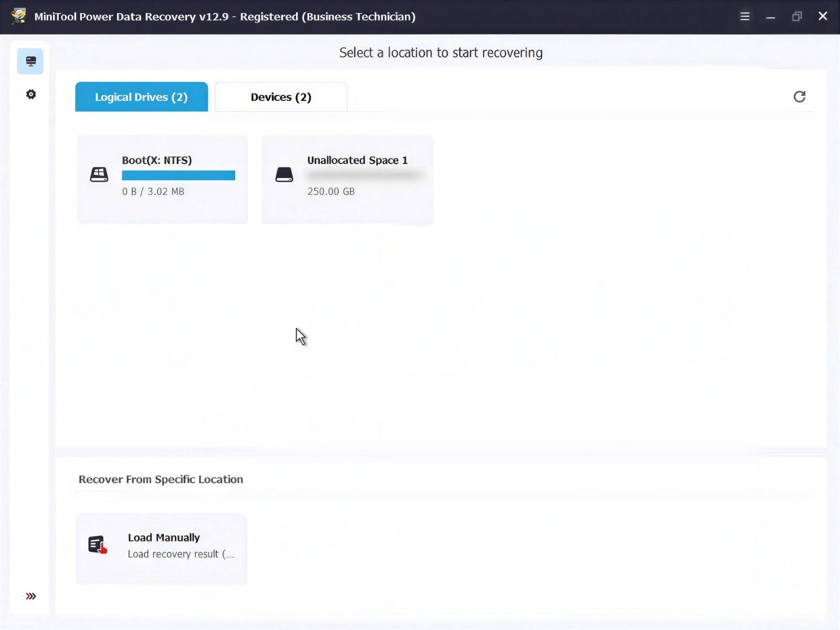Click the Load Manually icon
This screenshot has height=630, width=840.
(98, 545)
